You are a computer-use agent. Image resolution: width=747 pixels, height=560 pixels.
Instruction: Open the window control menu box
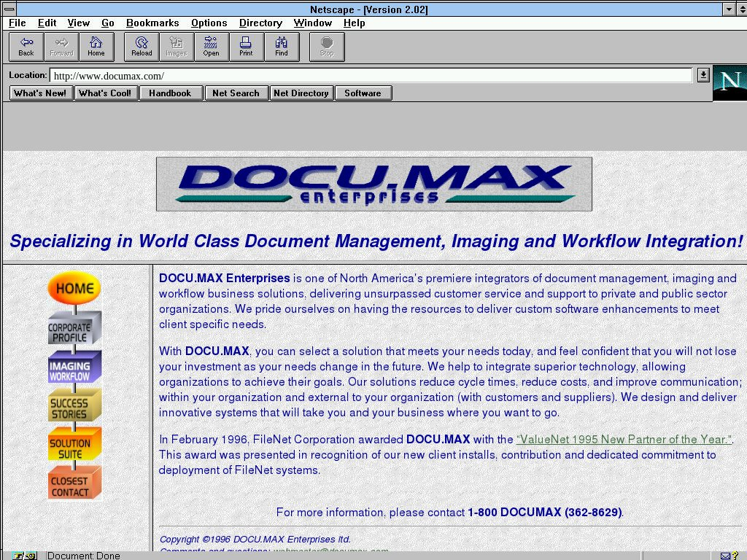click(x=9, y=9)
